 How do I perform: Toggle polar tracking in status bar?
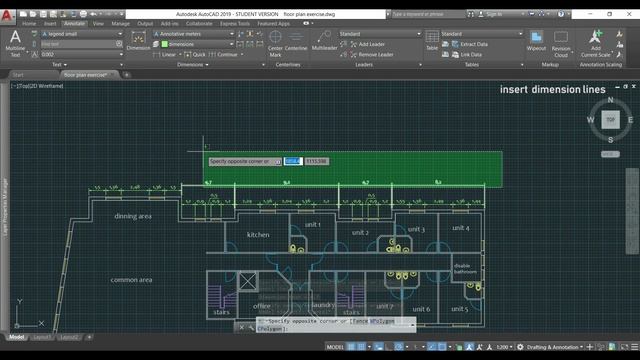tap(399, 347)
